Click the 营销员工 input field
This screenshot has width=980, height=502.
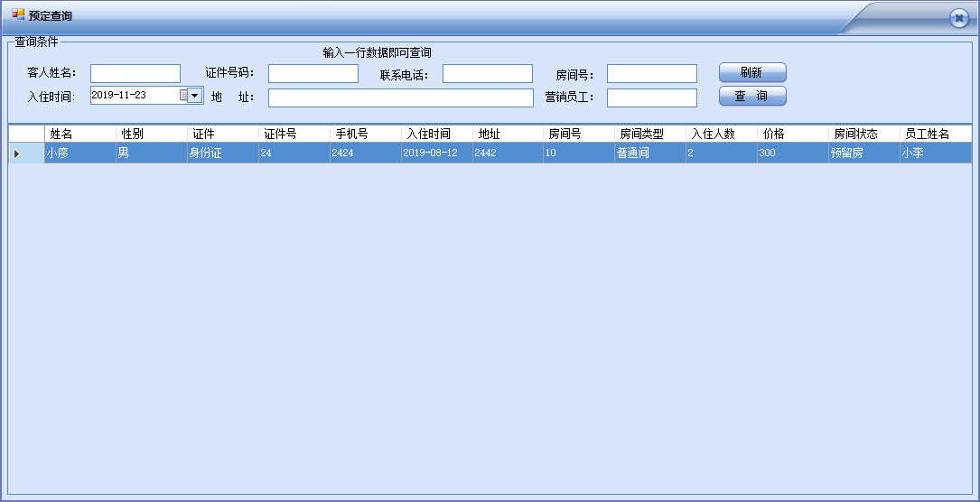tap(651, 98)
